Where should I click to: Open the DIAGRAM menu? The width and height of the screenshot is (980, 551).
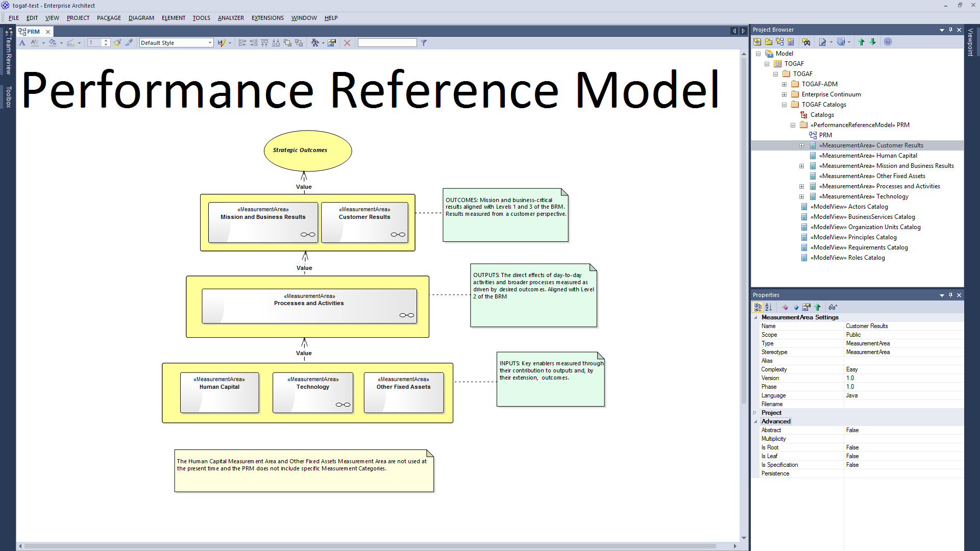coord(141,18)
